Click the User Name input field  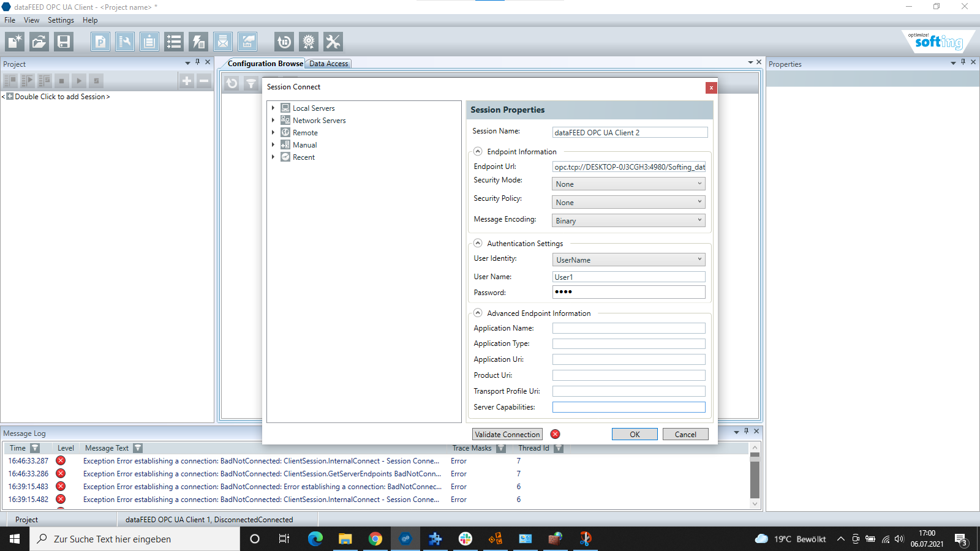click(628, 277)
